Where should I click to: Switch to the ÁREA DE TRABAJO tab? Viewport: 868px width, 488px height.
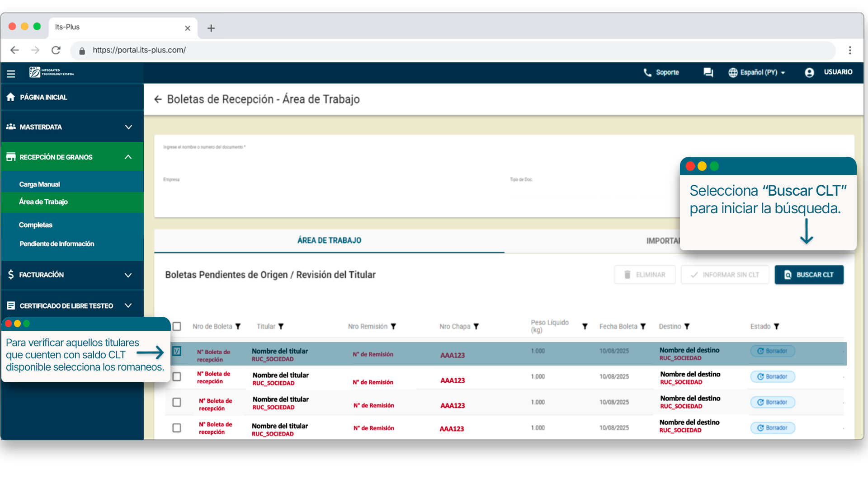click(329, 241)
